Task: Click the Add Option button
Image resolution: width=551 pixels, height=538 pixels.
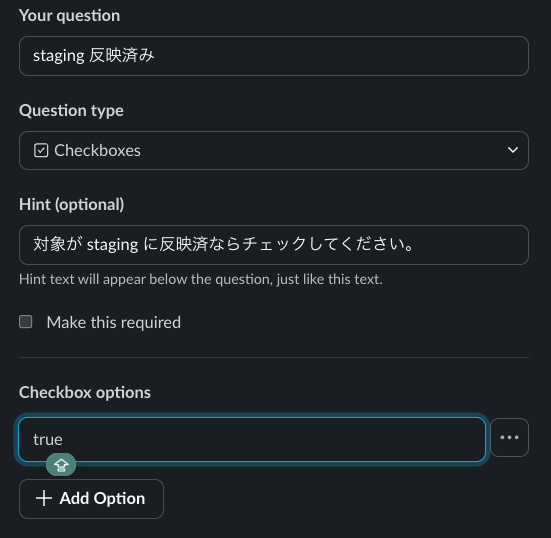Action: (91, 499)
